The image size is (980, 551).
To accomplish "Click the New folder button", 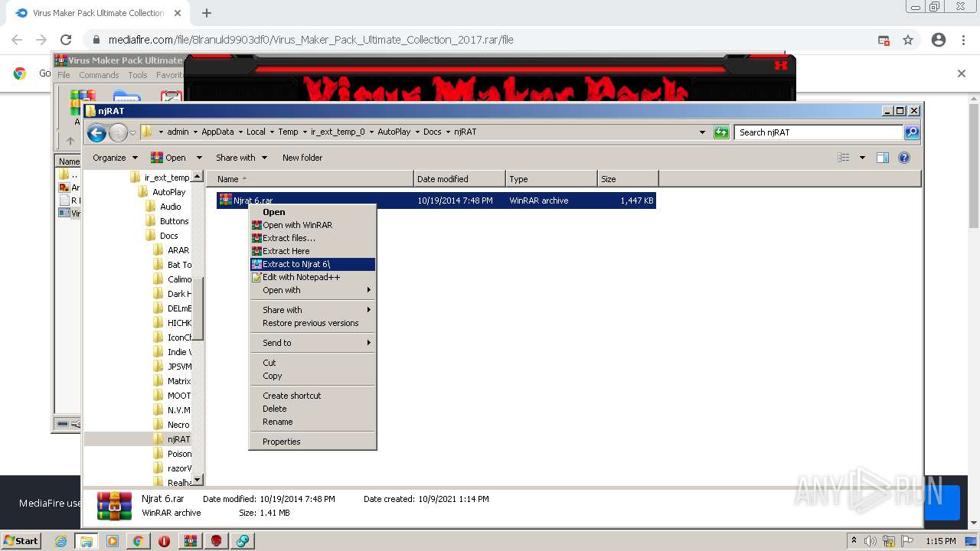I will tap(302, 158).
